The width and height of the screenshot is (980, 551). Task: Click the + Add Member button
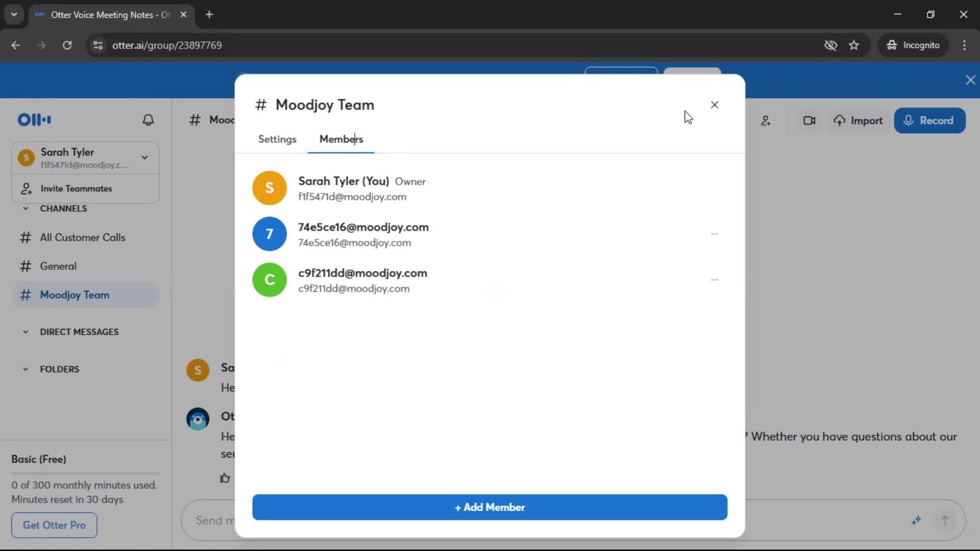[x=489, y=507]
